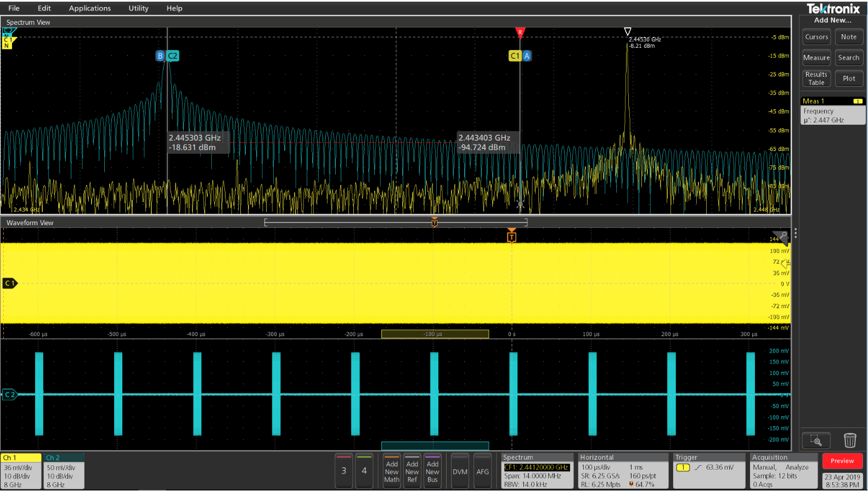868x491 pixels.
Task: Click the C1 channel handle in waveform
Action: 10,283
